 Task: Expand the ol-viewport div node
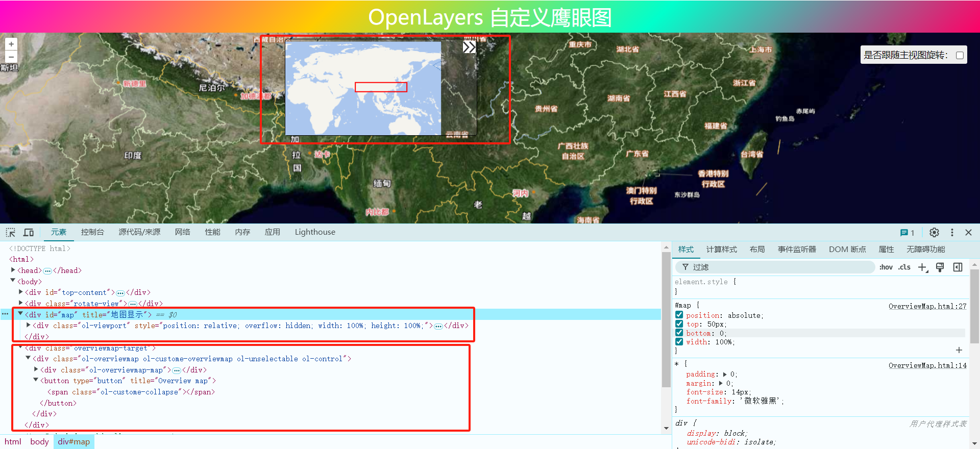pyautogui.click(x=29, y=325)
